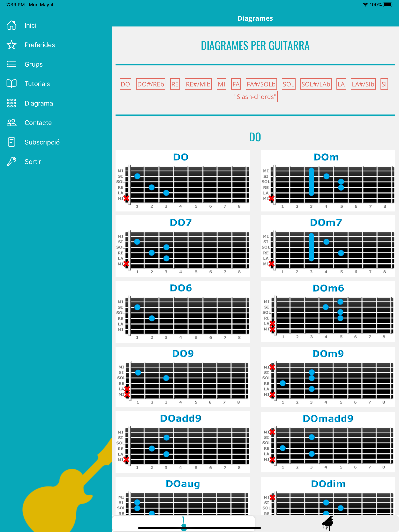Open the DOmadd9 chord diagram
This screenshot has width=399, height=532.
pos(328,442)
